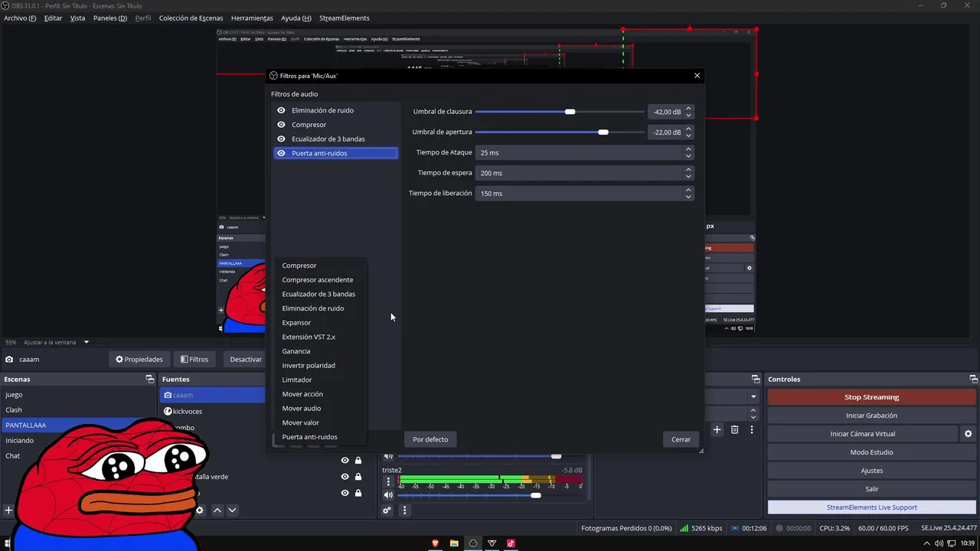This screenshot has height=551, width=980.
Task: Click the Modo Estudio button
Action: (x=871, y=452)
